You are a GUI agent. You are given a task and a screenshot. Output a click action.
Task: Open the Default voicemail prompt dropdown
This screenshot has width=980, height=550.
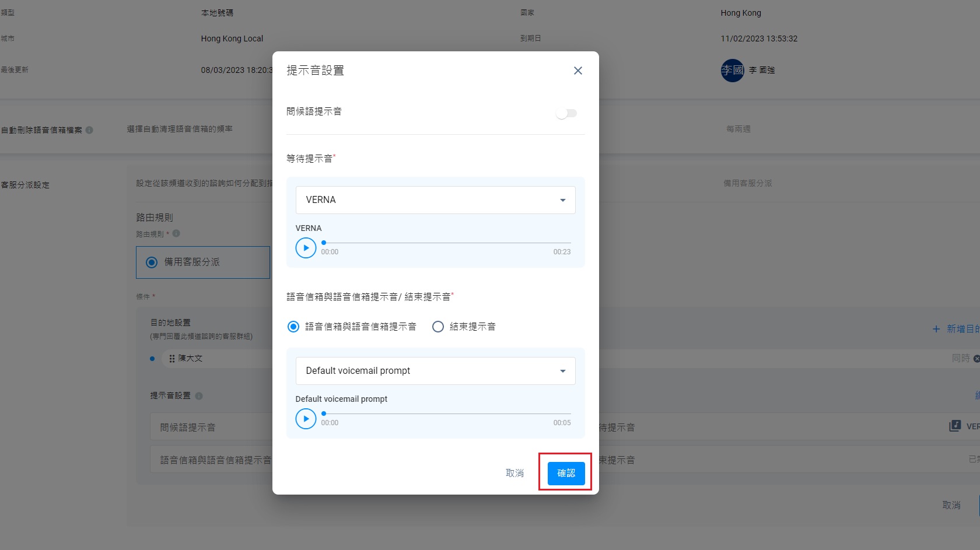(435, 371)
